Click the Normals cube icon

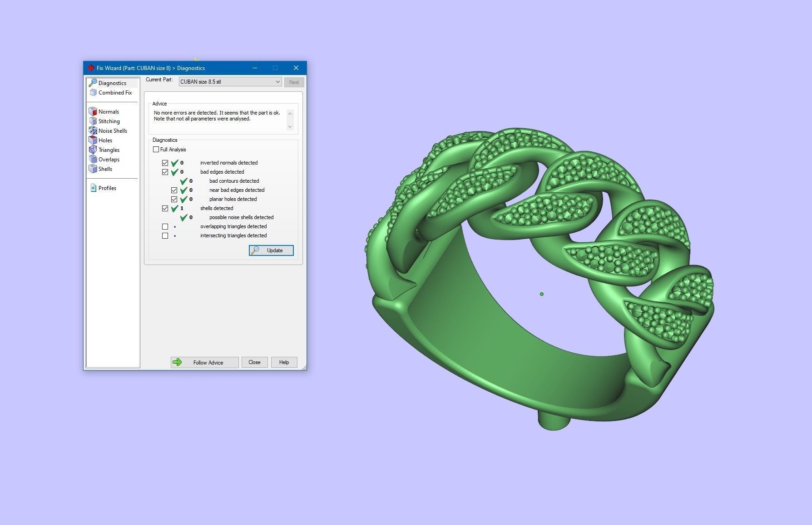[x=93, y=111]
